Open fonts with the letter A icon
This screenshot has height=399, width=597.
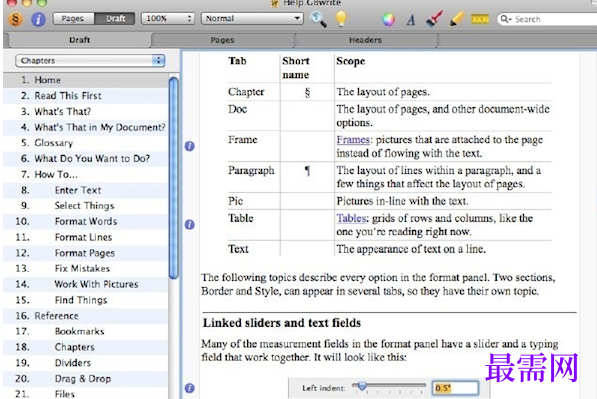point(410,19)
